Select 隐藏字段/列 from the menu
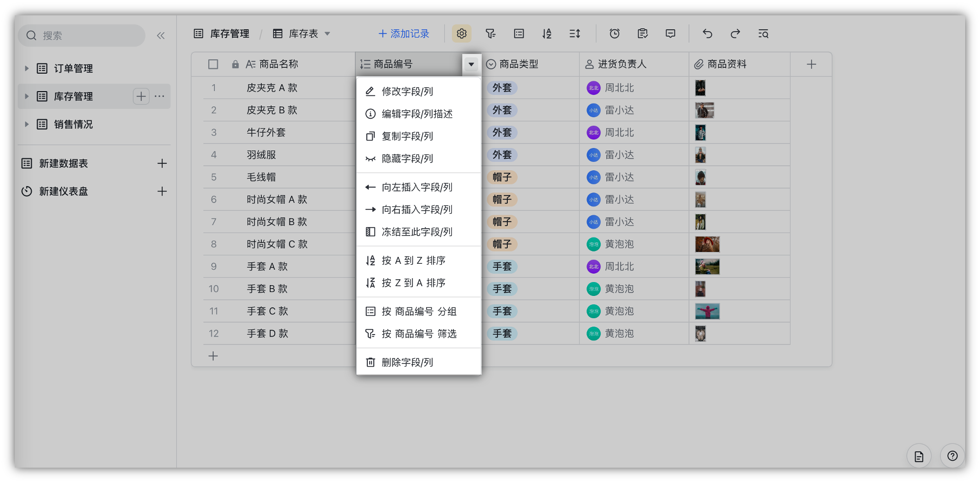Screen dimensions: 980x483 [407, 159]
